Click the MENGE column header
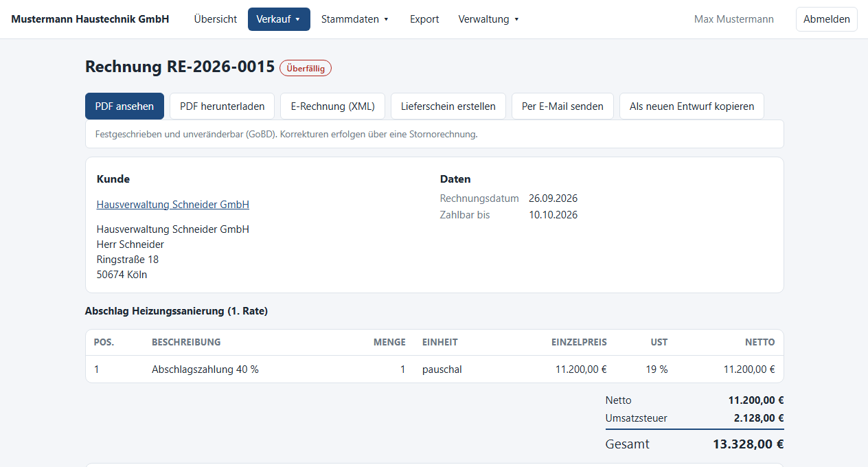The height and width of the screenshot is (467, 868). tap(389, 342)
